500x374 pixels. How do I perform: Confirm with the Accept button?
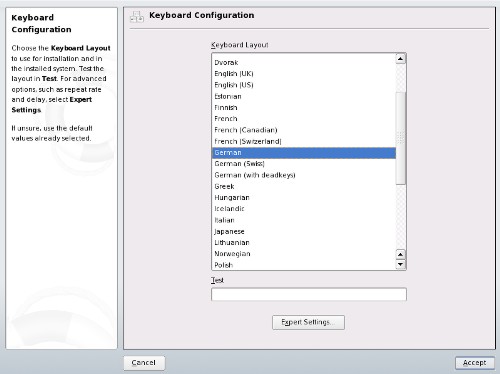pyautogui.click(x=475, y=363)
